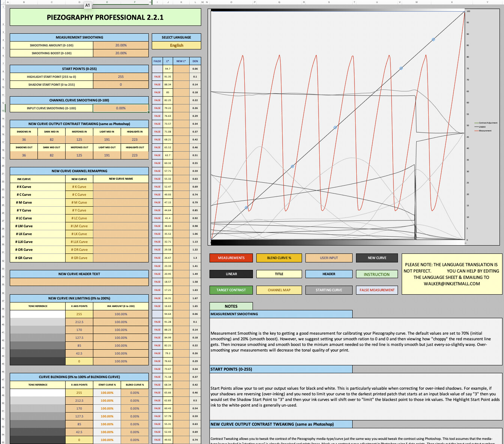
Task: Click the DEN column header
Action: (195, 61)
